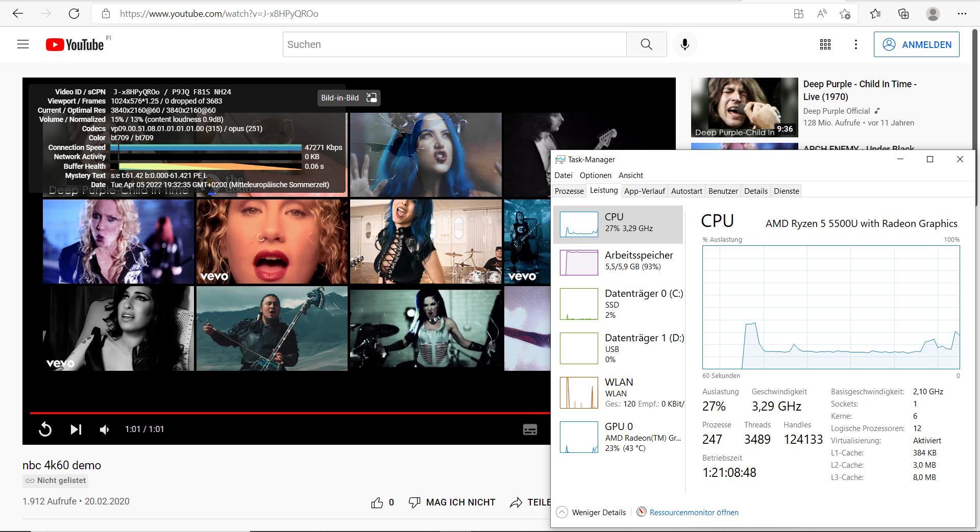Viewport: 980px width, 532px height.
Task: Toggle subtitles in the video player
Action: coord(530,429)
